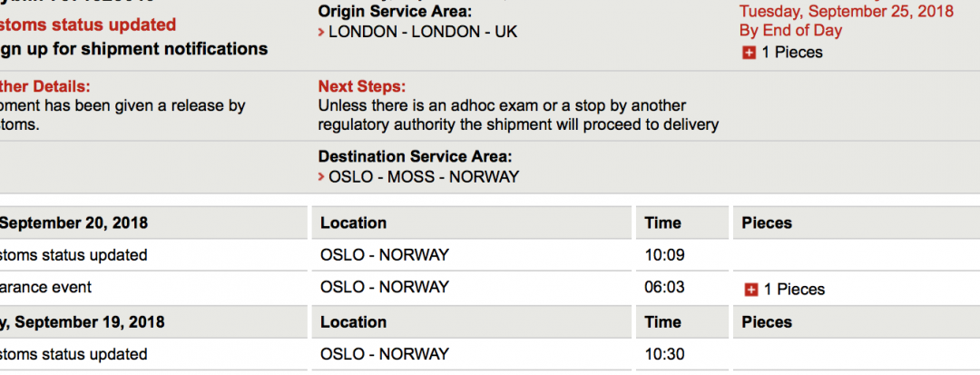
Task: Click the 'Origin Service Area:' label
Action: [395, 12]
